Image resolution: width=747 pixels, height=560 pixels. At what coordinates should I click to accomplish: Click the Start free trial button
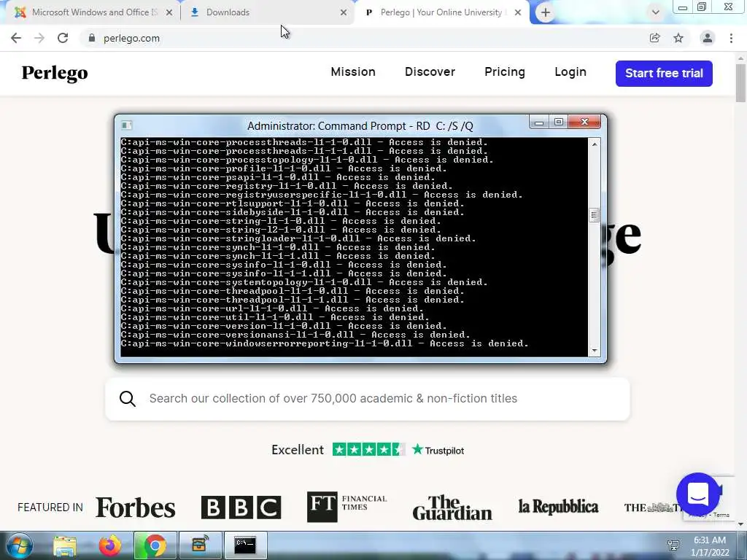664,74
